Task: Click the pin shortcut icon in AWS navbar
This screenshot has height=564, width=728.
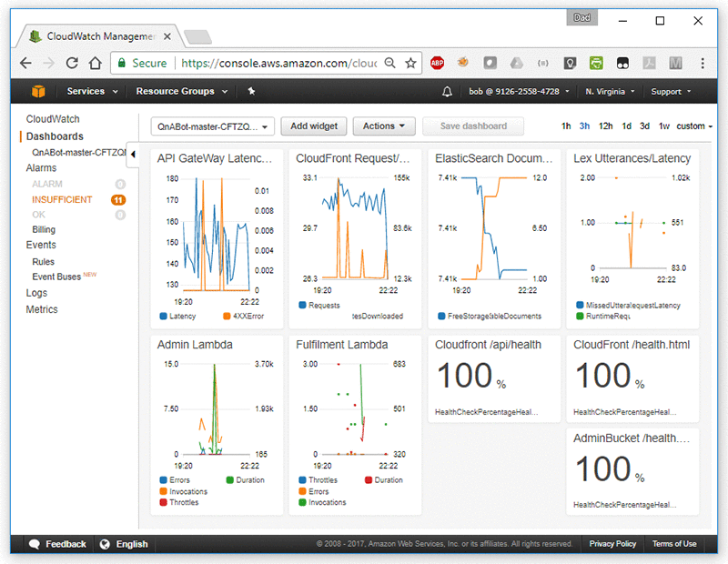Action: (x=251, y=91)
